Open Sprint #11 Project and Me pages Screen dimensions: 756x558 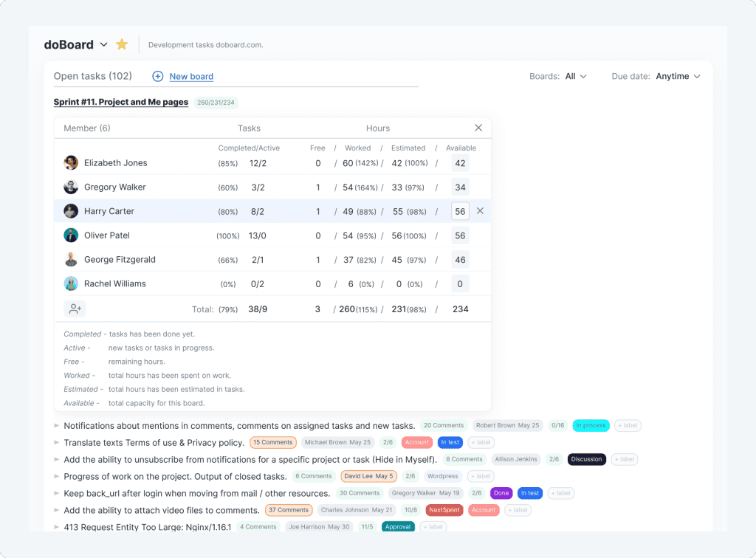(x=120, y=102)
